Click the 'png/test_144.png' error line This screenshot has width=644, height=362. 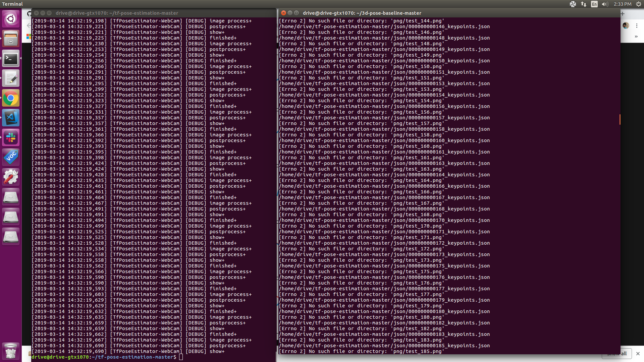[x=361, y=21]
